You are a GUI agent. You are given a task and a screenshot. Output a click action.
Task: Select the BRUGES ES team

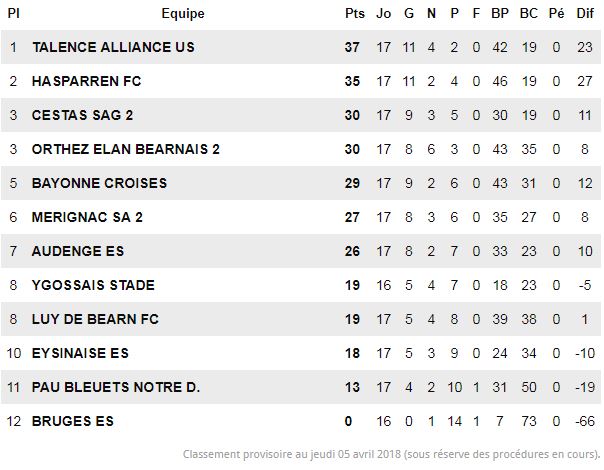click(x=73, y=421)
